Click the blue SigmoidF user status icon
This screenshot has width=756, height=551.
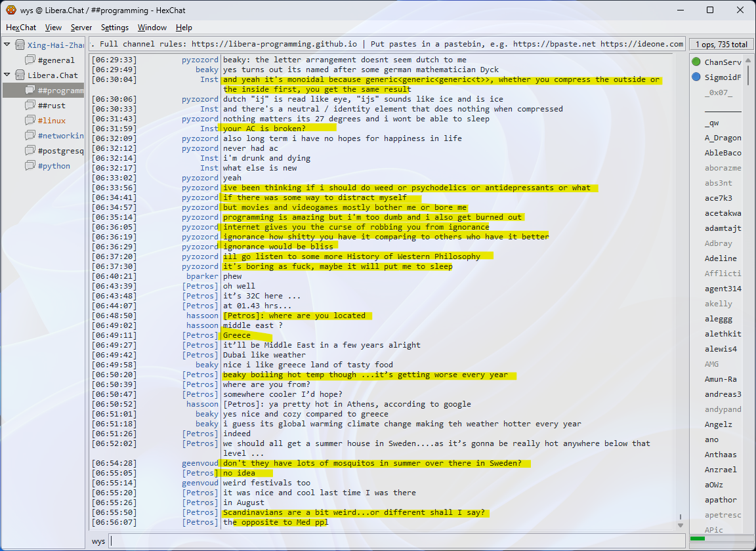(696, 77)
